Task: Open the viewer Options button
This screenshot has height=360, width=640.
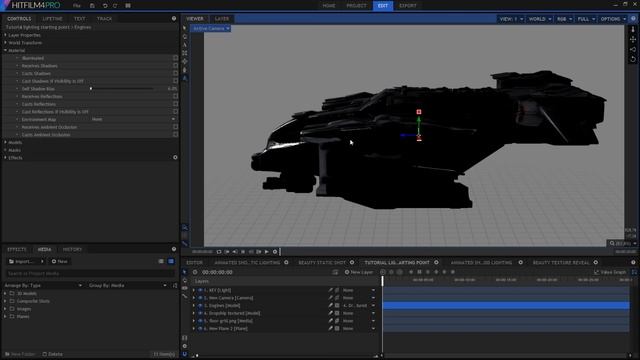Action: [613, 19]
